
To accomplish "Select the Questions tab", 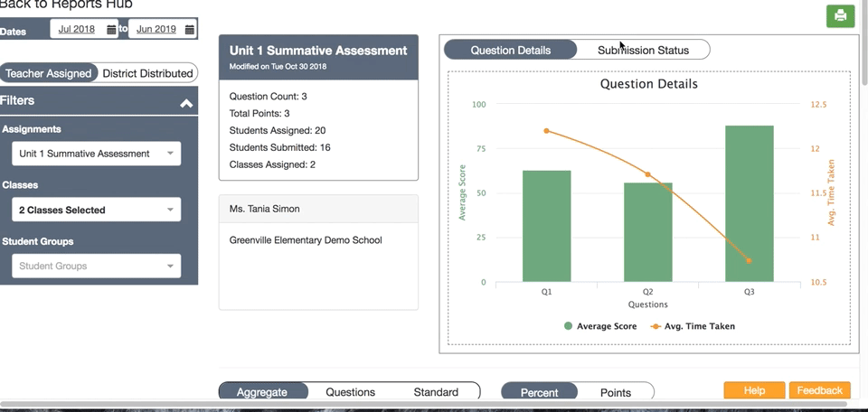I will (351, 392).
